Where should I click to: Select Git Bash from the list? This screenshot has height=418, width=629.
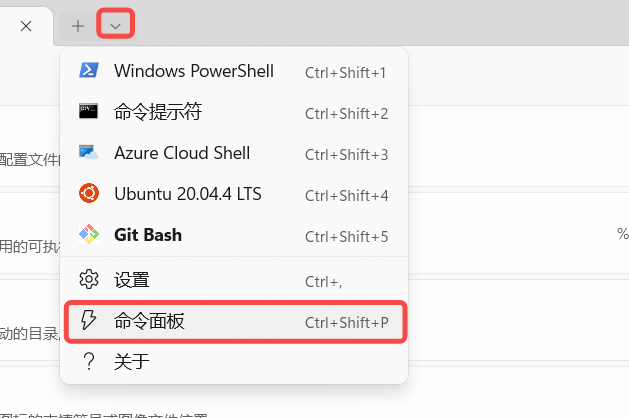pos(148,235)
